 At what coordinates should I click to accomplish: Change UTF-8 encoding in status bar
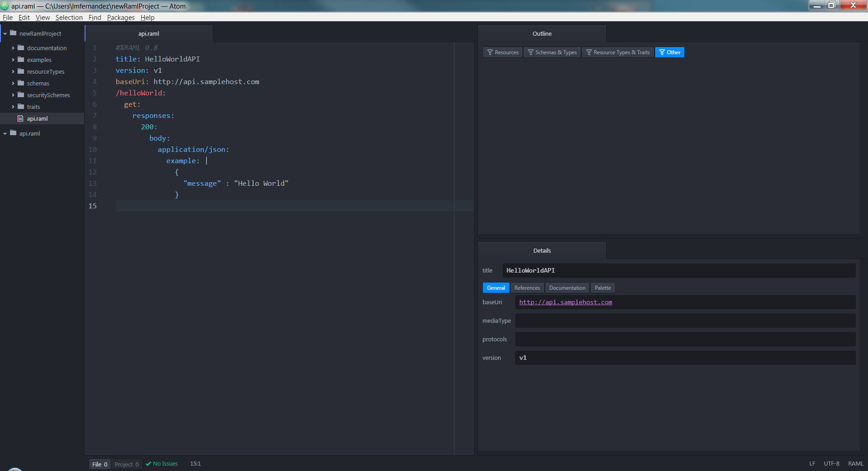pyautogui.click(x=831, y=464)
